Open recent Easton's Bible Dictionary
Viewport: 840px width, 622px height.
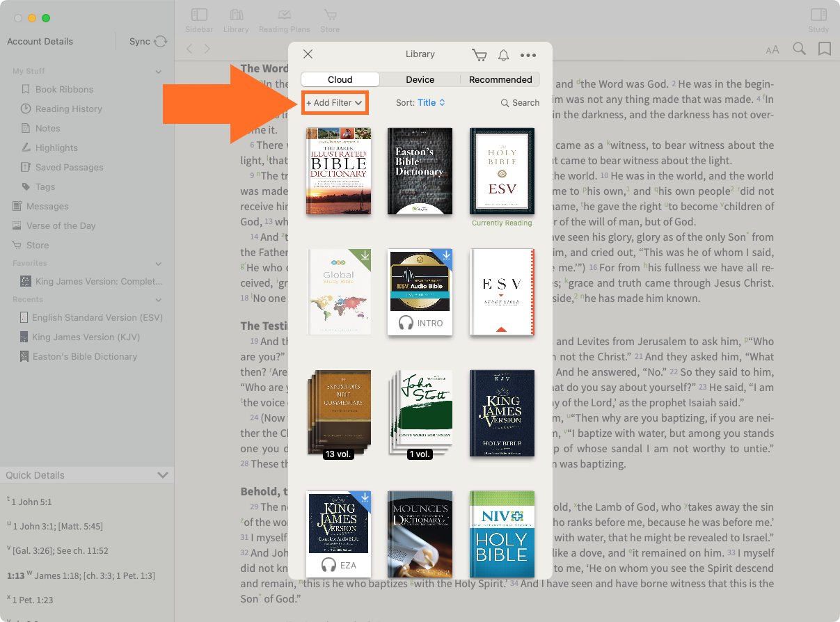(79, 356)
